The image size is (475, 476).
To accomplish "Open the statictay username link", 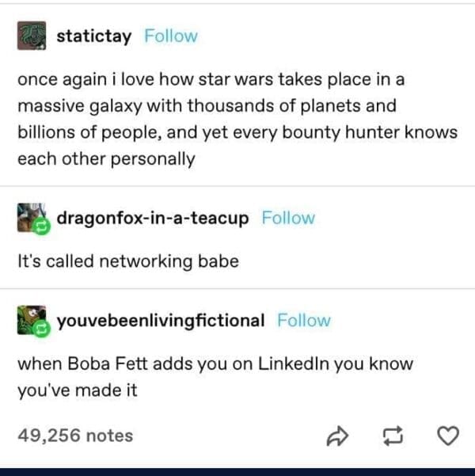I will coord(93,37).
